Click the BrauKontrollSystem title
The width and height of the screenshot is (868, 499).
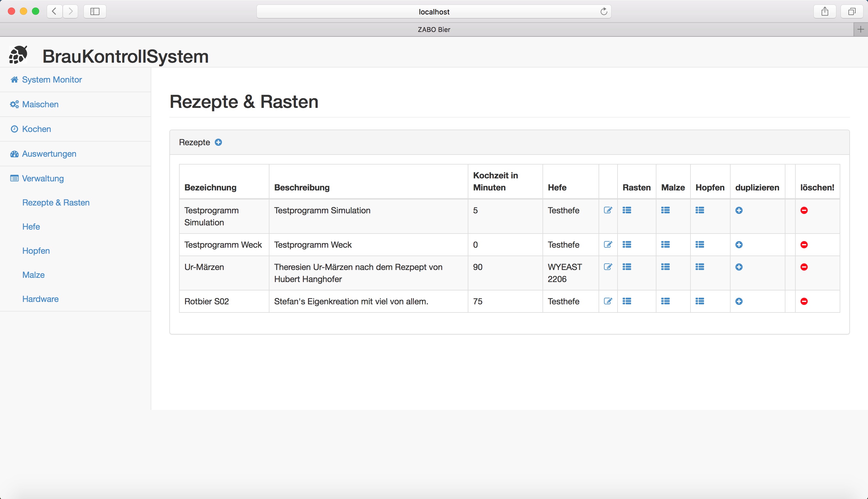pyautogui.click(x=125, y=56)
